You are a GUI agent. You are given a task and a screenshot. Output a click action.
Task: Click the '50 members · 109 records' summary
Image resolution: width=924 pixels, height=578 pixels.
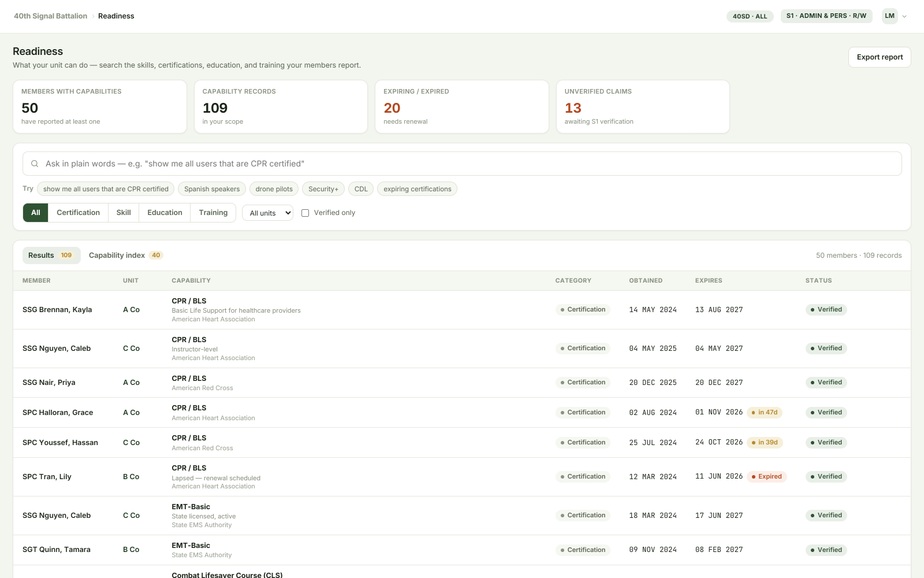click(x=859, y=255)
